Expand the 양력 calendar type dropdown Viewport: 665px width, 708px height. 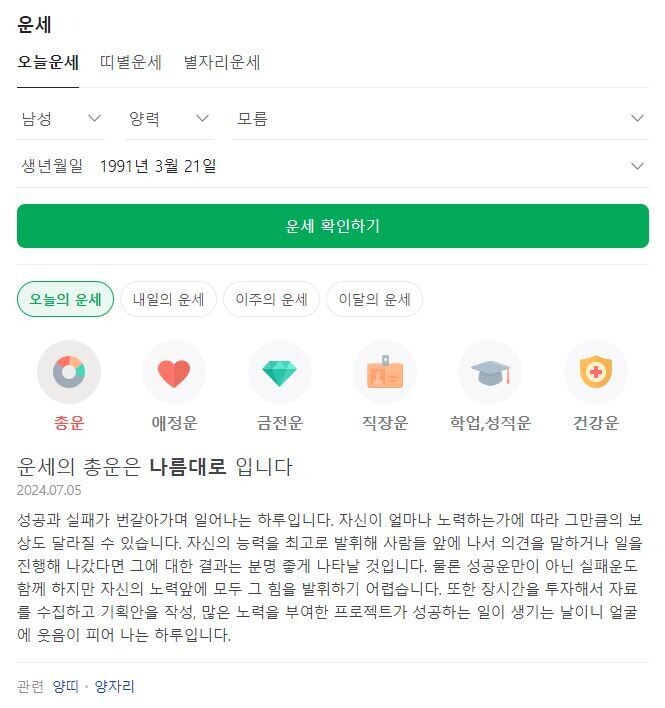point(169,119)
